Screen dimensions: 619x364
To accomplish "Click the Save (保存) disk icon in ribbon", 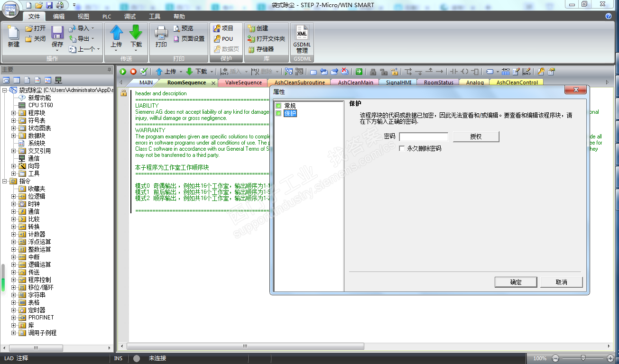I will (x=57, y=33).
